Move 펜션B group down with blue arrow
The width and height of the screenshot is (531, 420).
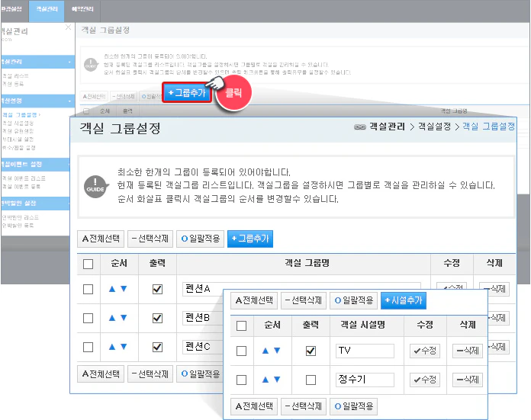pos(124,318)
